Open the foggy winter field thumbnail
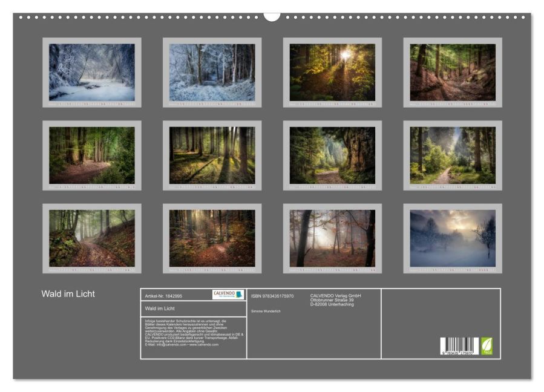The height and width of the screenshot is (392, 544). (453, 238)
